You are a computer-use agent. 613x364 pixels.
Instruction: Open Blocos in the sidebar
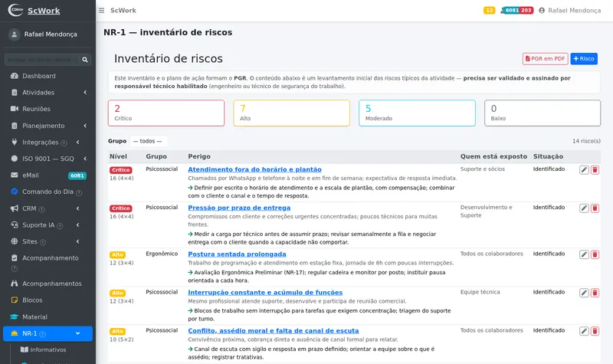click(x=48, y=300)
